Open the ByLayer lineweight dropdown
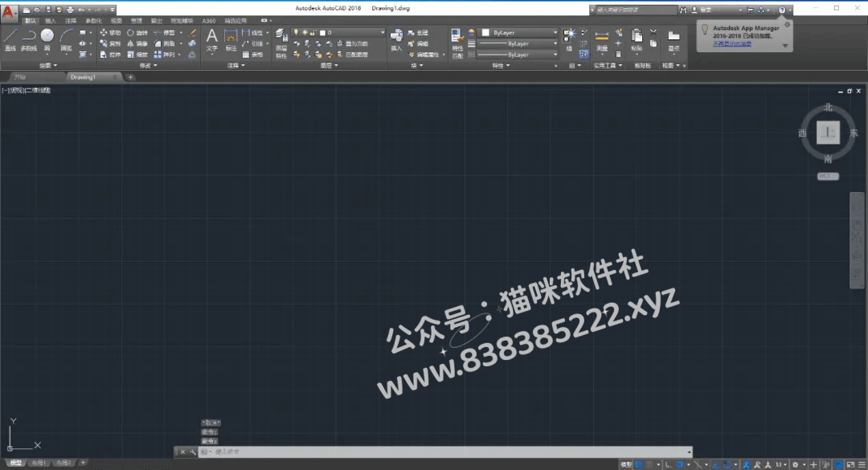 (x=518, y=43)
